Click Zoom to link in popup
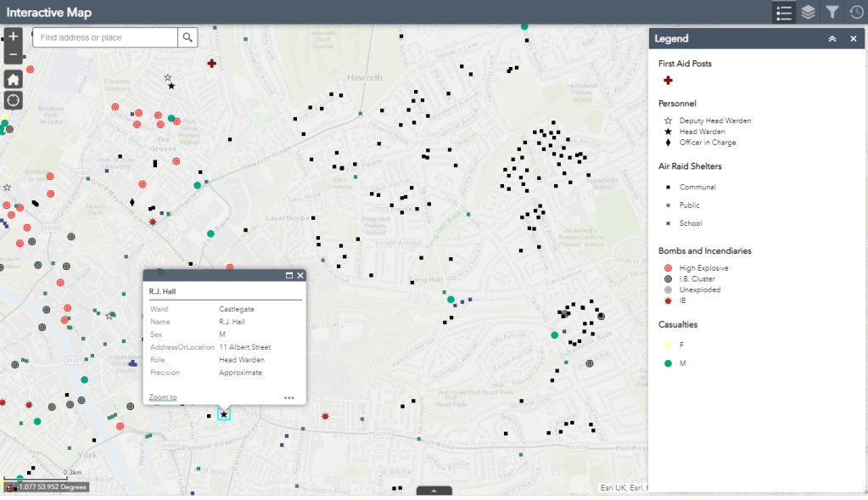The image size is (868, 500). pos(163,397)
